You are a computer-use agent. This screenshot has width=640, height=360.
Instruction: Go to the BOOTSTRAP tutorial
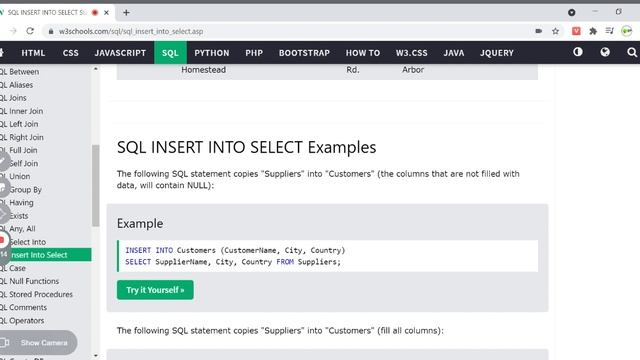tap(304, 53)
